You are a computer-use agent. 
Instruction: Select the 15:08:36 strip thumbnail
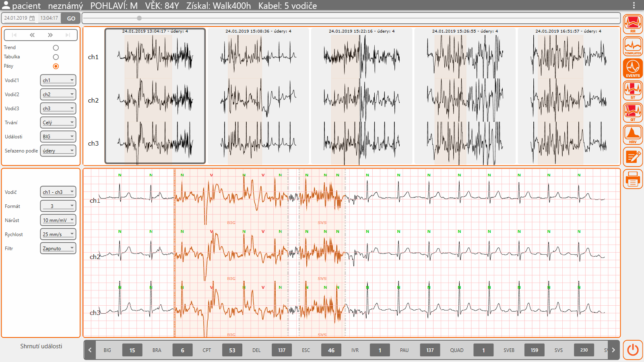click(x=258, y=96)
